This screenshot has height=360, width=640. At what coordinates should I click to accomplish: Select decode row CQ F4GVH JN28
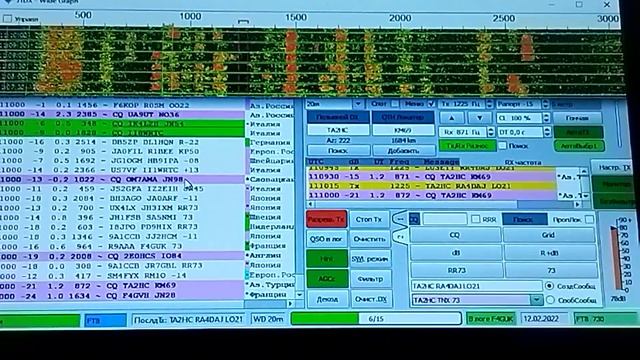pos(122,295)
